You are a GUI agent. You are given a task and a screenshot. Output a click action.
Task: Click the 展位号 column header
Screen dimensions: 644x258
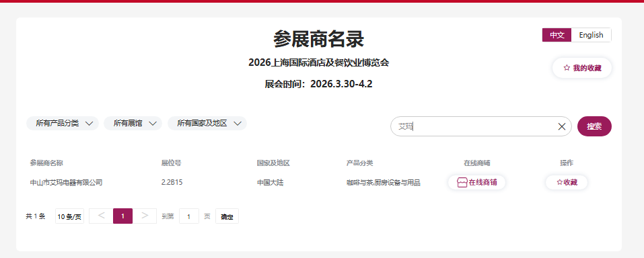pyautogui.click(x=172, y=163)
